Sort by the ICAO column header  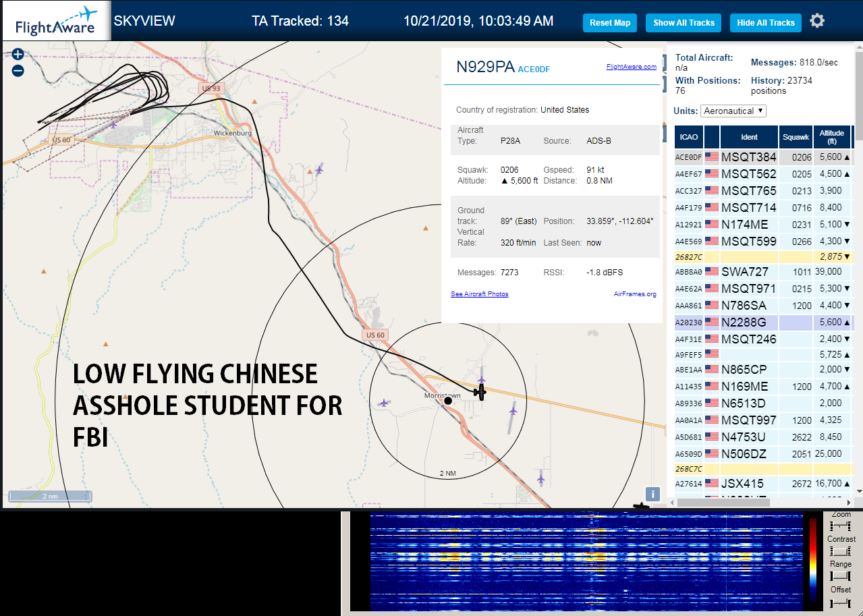point(689,137)
